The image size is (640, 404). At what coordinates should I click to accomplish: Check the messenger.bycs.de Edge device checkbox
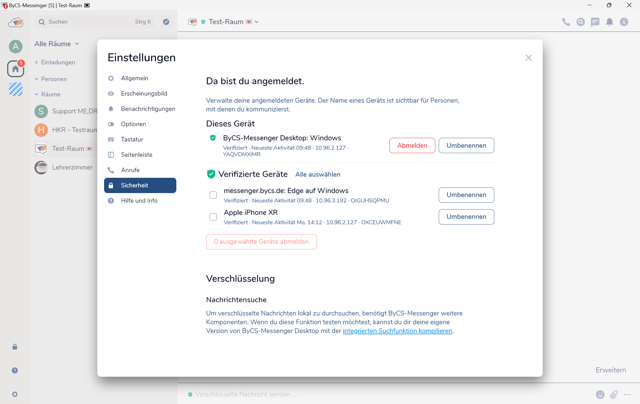coord(213,195)
